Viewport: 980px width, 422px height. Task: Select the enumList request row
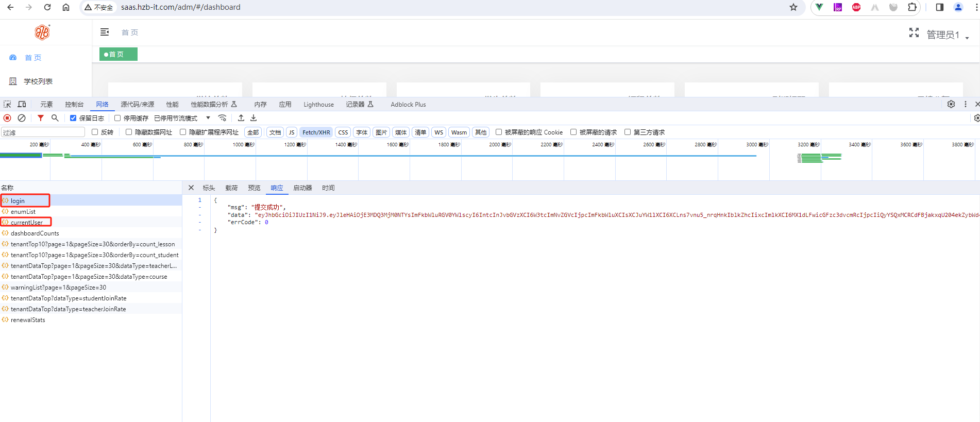(91, 211)
